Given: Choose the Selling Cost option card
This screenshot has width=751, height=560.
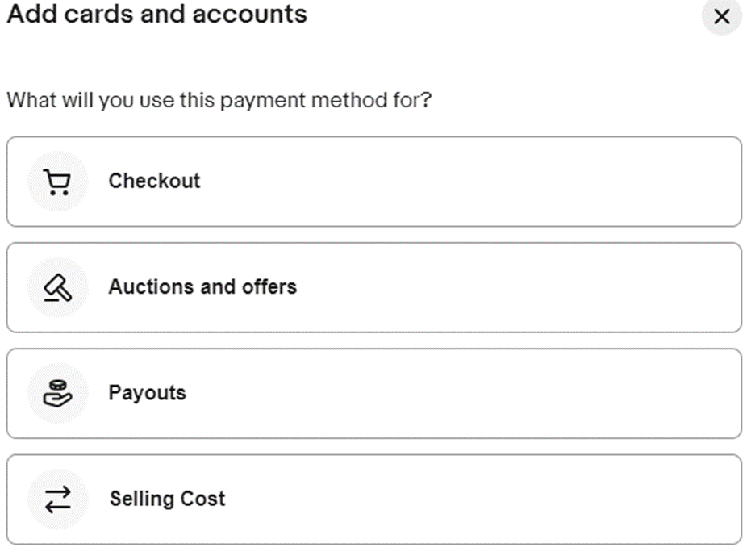Looking at the screenshot, I should (x=374, y=499).
